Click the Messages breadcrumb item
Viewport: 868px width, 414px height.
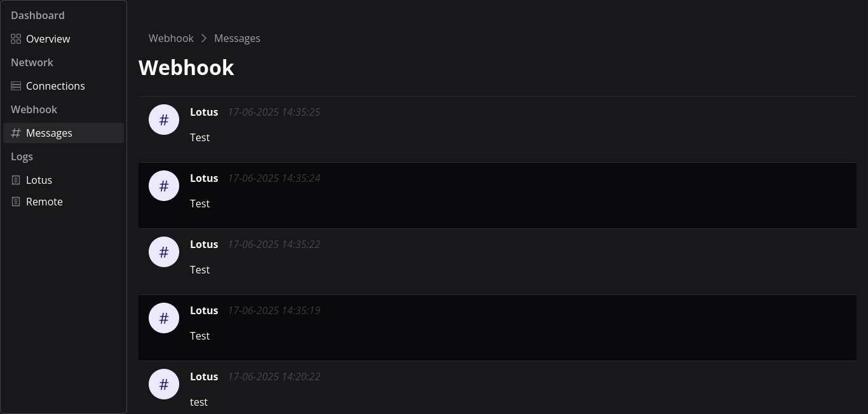237,38
